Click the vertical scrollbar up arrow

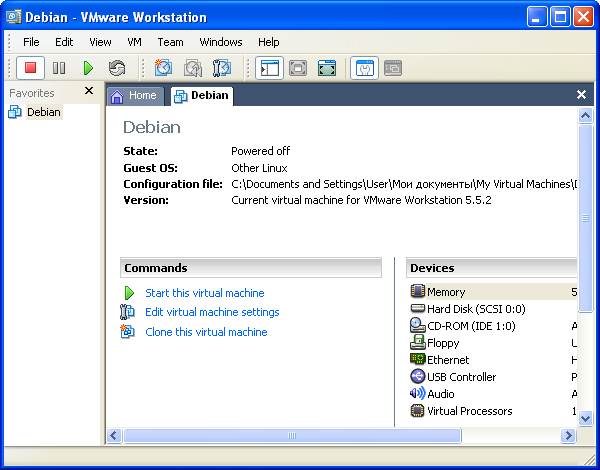(585, 116)
